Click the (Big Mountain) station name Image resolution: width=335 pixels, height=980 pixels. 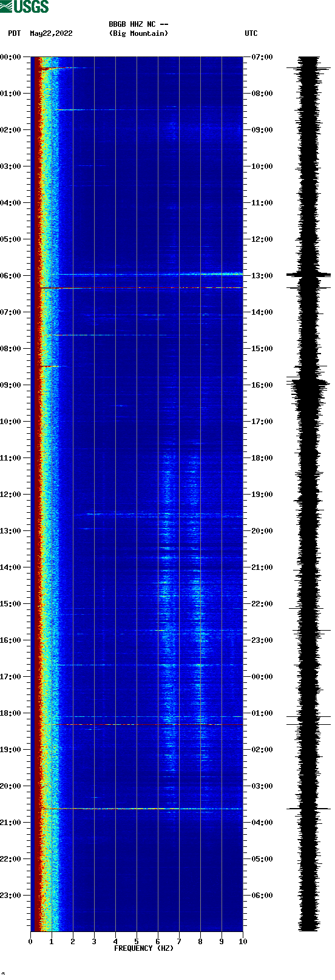(138, 33)
